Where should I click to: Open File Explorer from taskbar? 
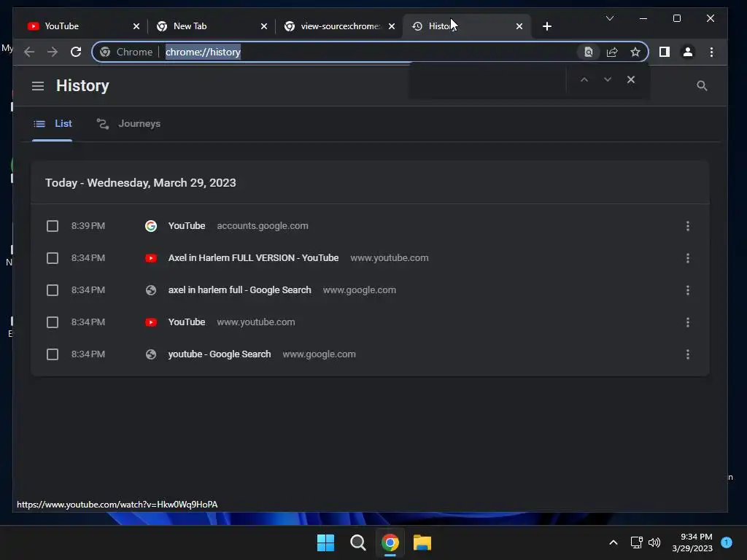tap(422, 542)
